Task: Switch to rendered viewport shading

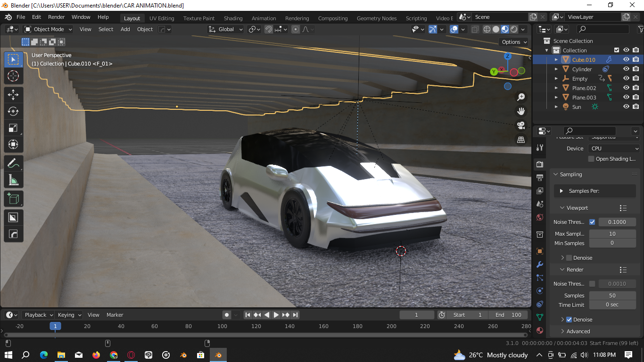Action: [514, 29]
